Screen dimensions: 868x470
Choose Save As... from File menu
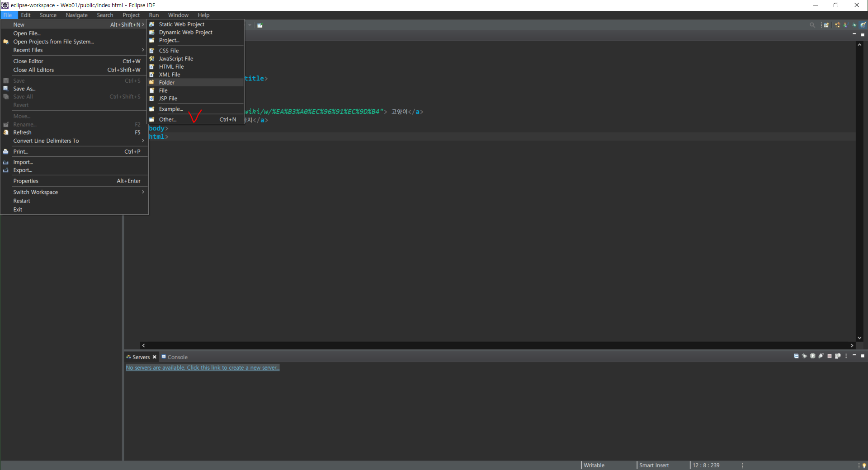tap(75, 89)
